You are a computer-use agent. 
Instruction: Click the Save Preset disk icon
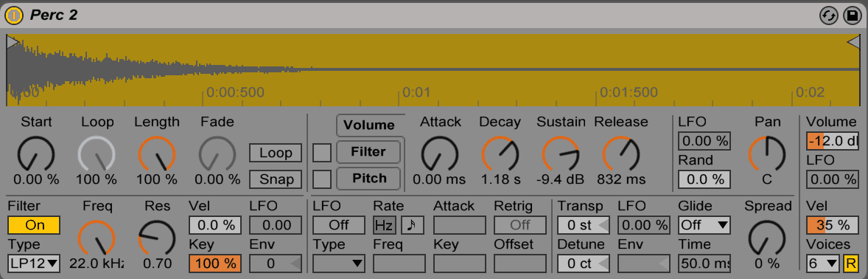pos(852,15)
